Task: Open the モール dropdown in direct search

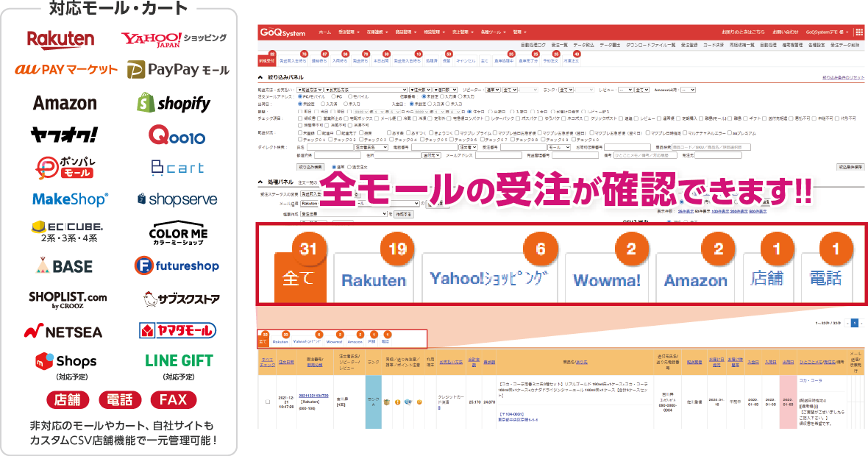Action: pos(558,147)
